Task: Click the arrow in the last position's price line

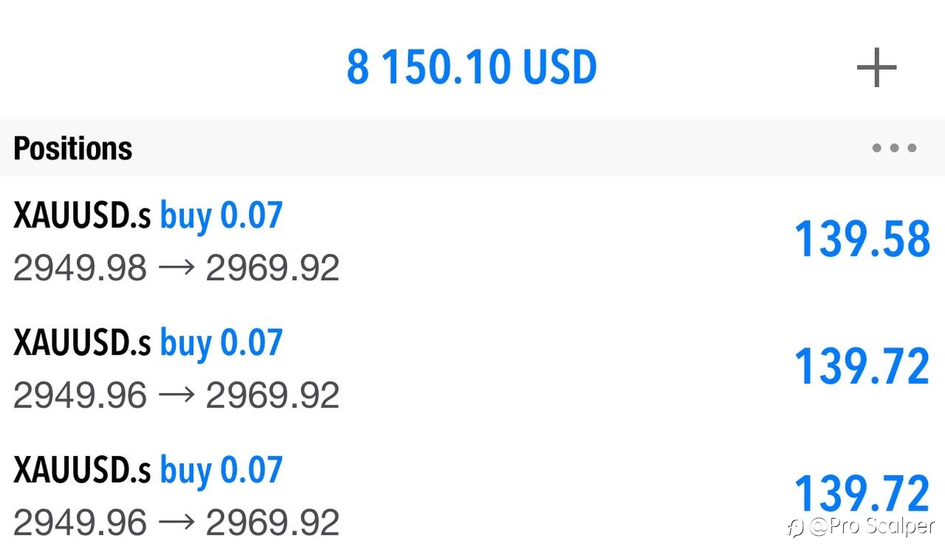Action: (x=176, y=523)
